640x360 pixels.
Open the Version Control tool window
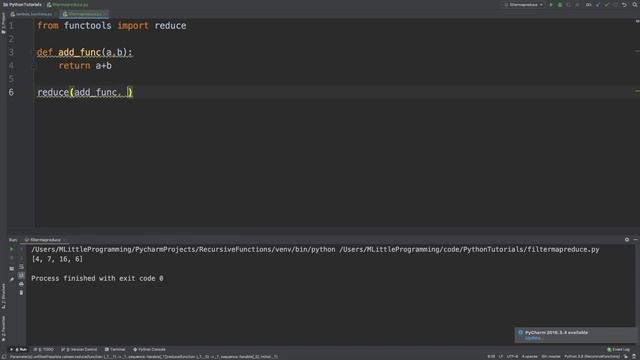pos(79,349)
